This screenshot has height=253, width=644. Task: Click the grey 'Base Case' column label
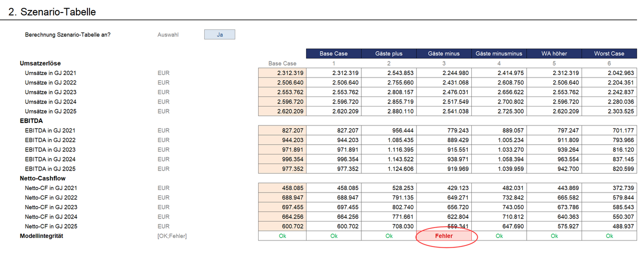[x=282, y=63]
